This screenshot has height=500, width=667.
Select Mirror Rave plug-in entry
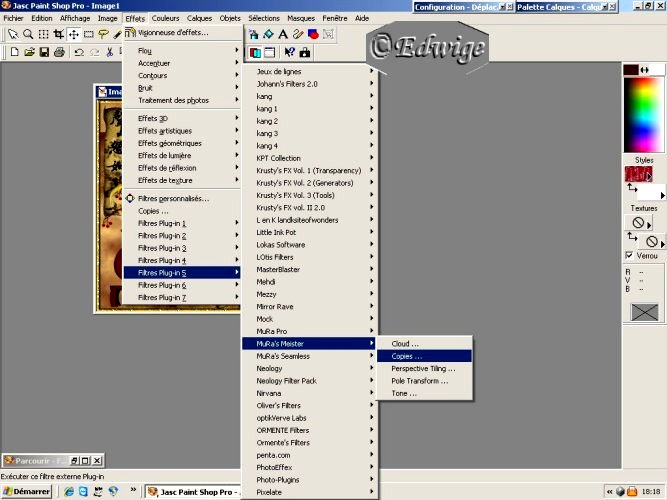coord(309,306)
